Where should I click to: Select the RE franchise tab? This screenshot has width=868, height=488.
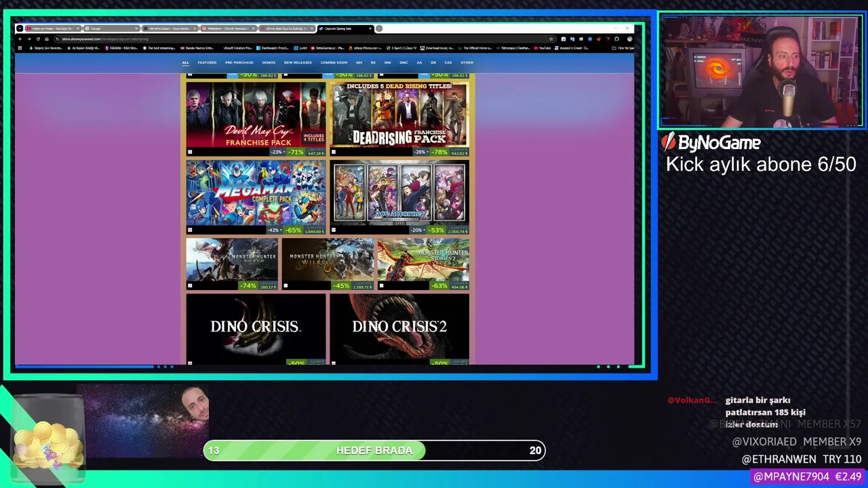tap(374, 62)
